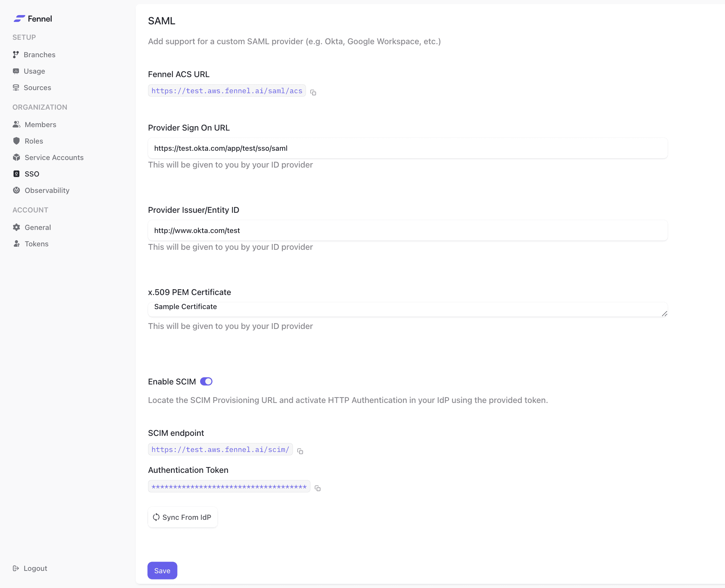The image size is (725, 588).
Task: Click the x.509 PEM Certificate textarea resize handle
Action: click(664, 314)
